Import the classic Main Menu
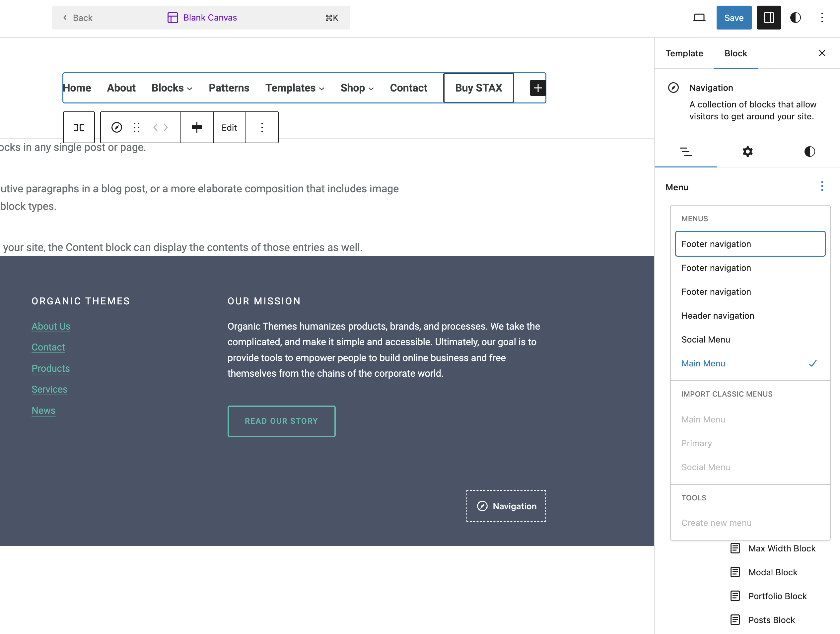Viewport: 840px width, 634px height. click(750, 419)
